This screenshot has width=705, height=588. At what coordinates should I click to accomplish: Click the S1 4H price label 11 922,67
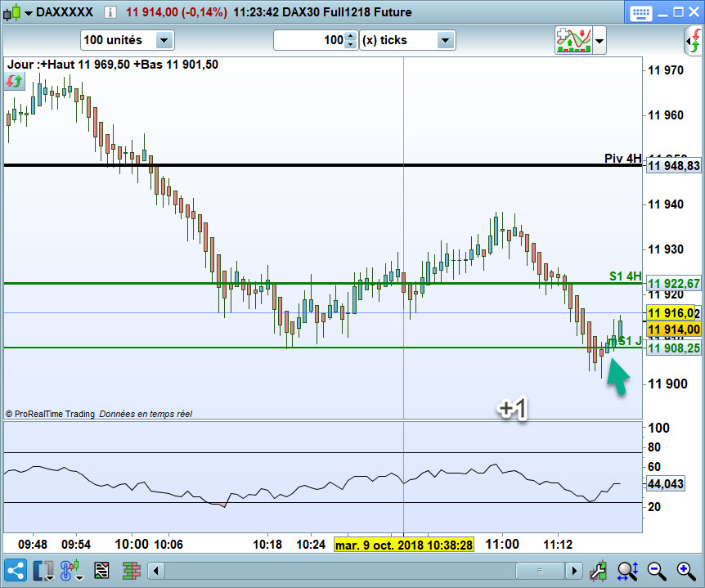tap(673, 283)
